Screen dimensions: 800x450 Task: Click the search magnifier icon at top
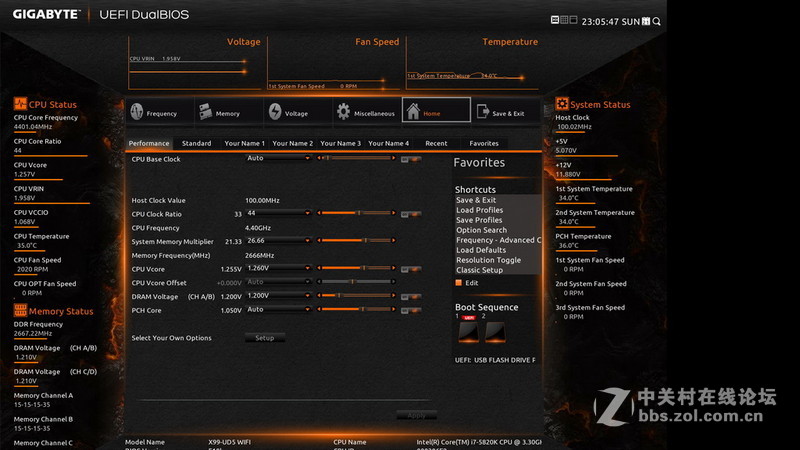pyautogui.click(x=657, y=21)
